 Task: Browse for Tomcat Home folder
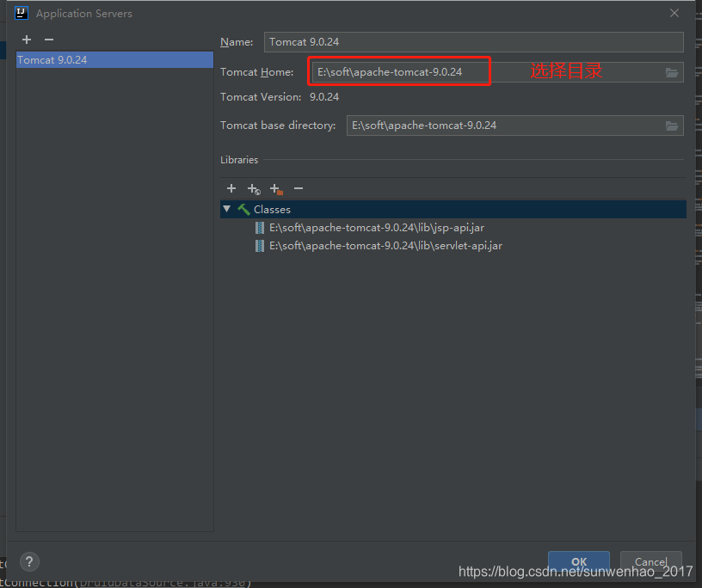(x=672, y=72)
